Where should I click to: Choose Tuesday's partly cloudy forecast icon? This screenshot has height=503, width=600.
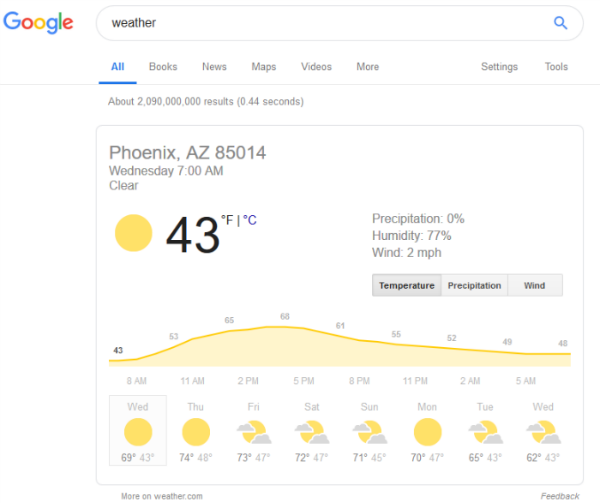click(x=486, y=432)
